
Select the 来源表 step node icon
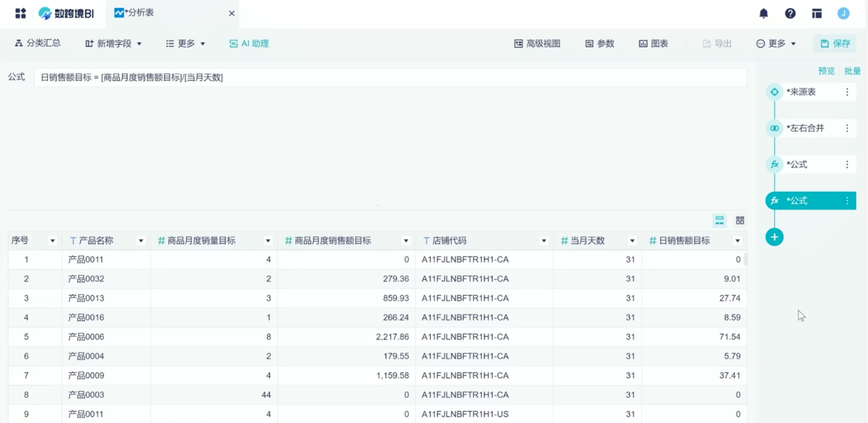coord(774,92)
